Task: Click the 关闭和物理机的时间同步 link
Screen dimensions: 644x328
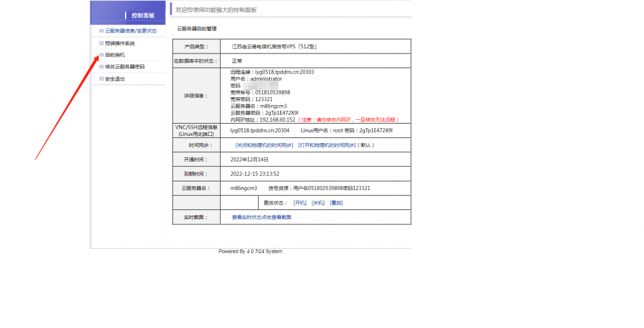Action: [264, 145]
